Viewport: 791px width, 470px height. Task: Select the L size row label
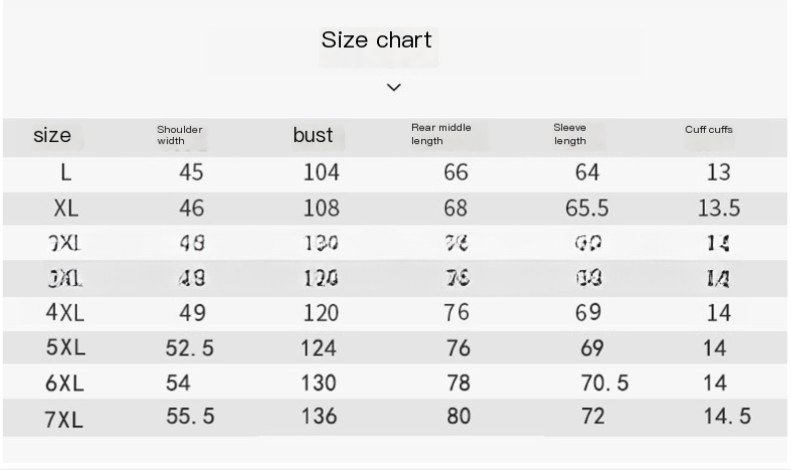pos(66,172)
